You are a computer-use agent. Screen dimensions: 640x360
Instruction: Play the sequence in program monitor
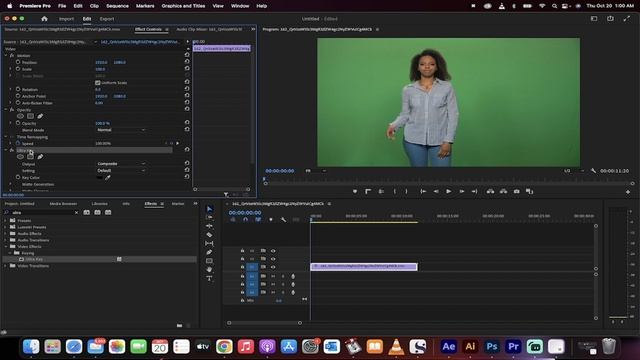[x=449, y=191]
